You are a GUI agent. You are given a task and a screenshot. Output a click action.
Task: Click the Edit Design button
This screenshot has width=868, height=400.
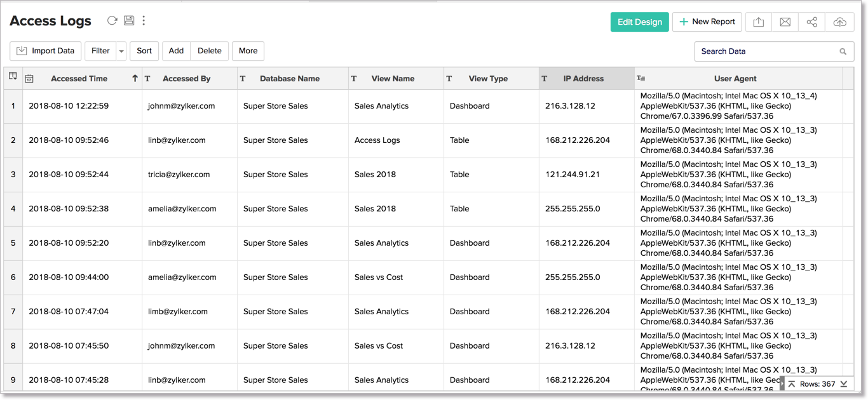(x=639, y=22)
